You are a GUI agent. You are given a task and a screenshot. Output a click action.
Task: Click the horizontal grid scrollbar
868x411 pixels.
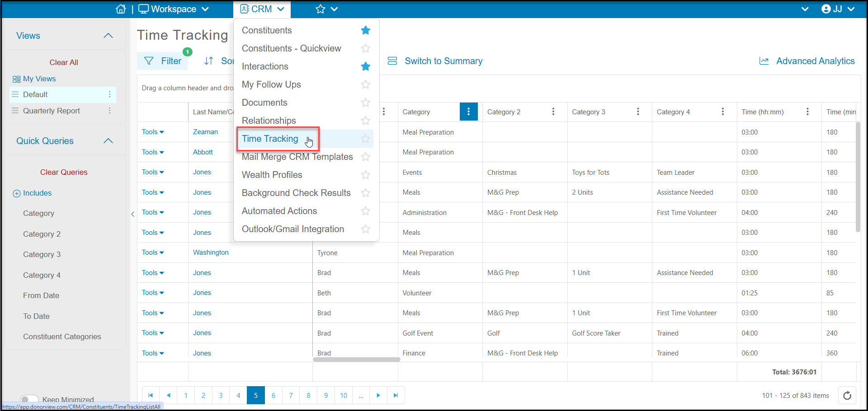[356, 360]
